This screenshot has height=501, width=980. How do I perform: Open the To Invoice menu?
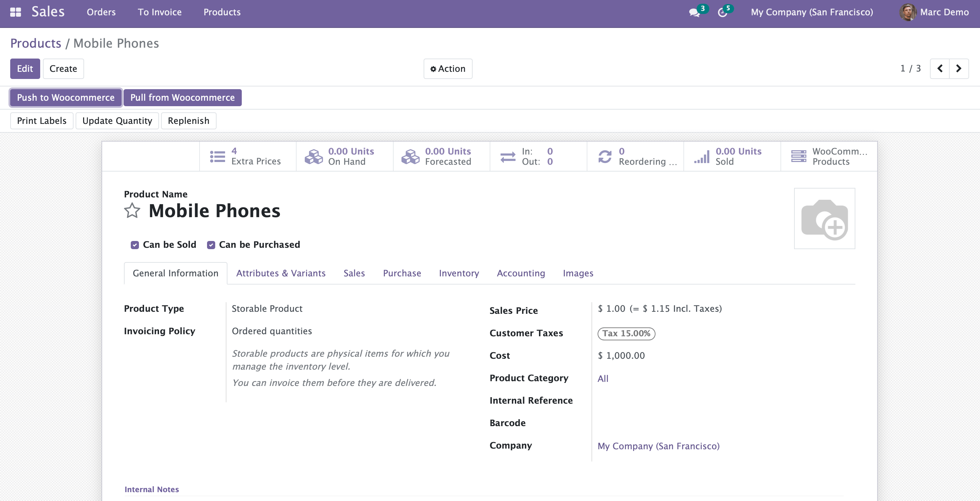pos(159,12)
